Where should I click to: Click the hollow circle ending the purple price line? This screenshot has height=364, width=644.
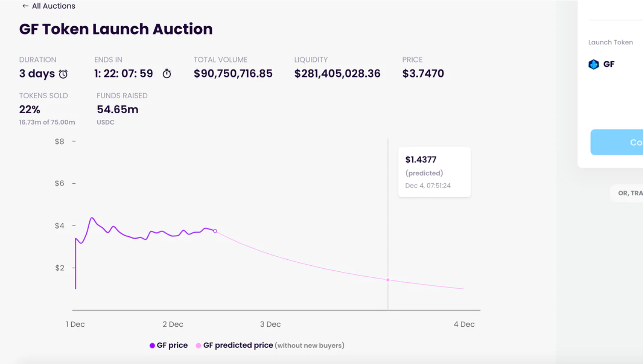point(215,231)
